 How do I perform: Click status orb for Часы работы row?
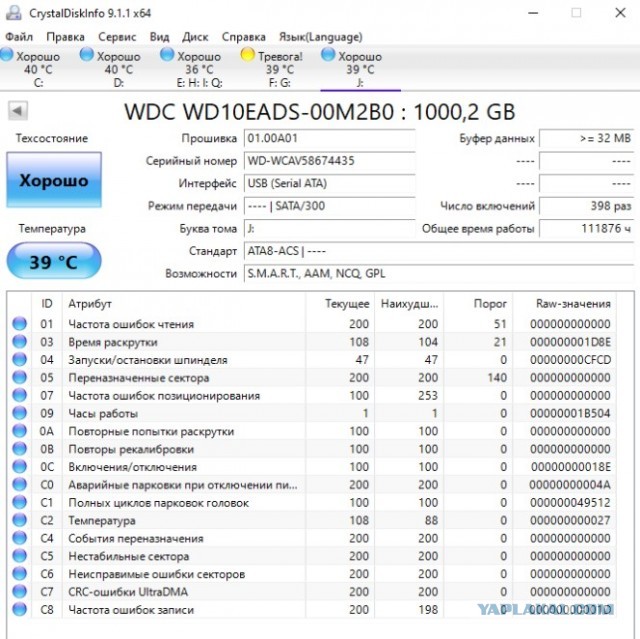[x=19, y=413]
